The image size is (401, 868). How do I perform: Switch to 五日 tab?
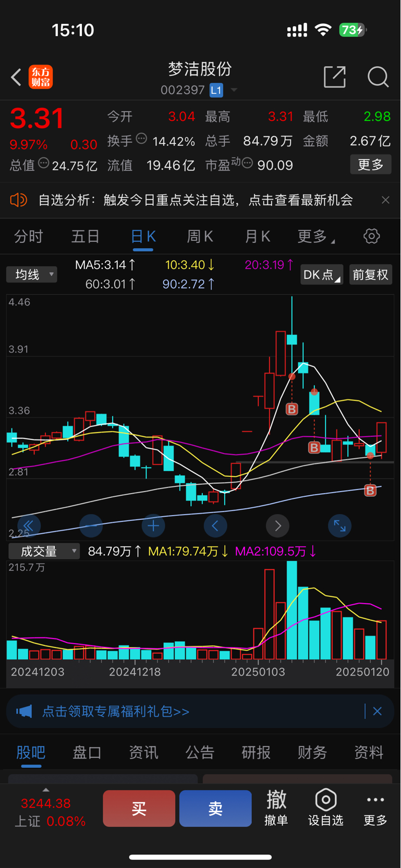pyautogui.click(x=86, y=237)
